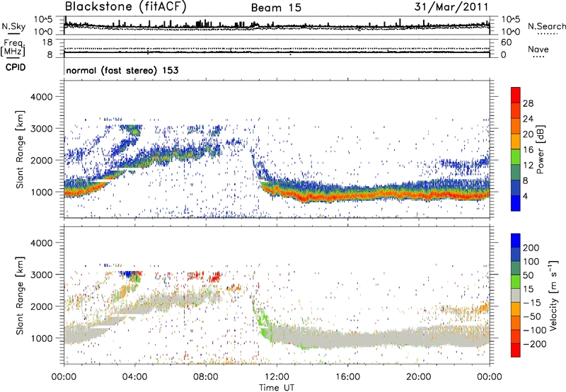Click the light green segment of Power color bar
Screen dimensions: 566x392
[516, 156]
